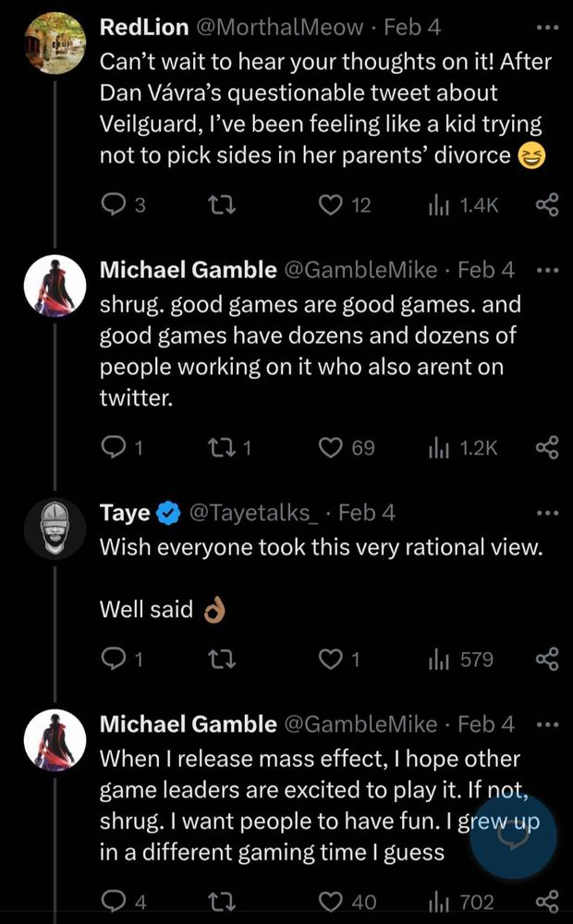The image size is (573, 924).
Task: Like Taye's 'Well said' tweet
Action: [331, 659]
